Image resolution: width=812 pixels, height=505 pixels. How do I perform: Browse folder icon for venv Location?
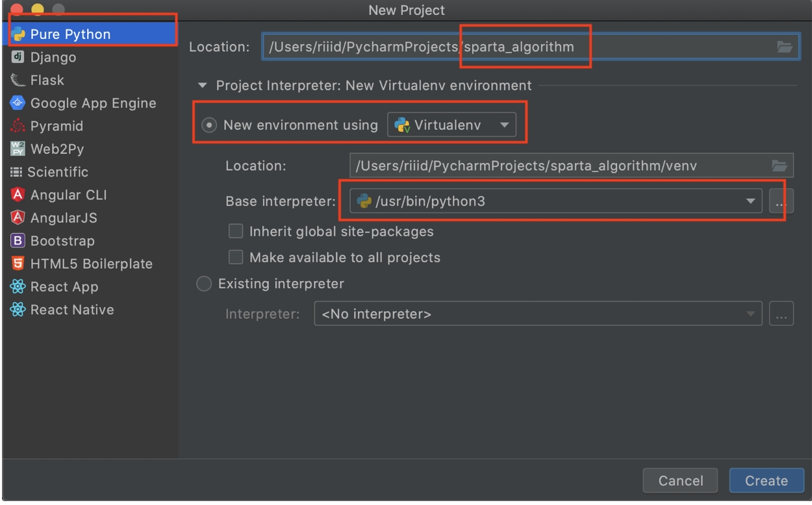(778, 166)
